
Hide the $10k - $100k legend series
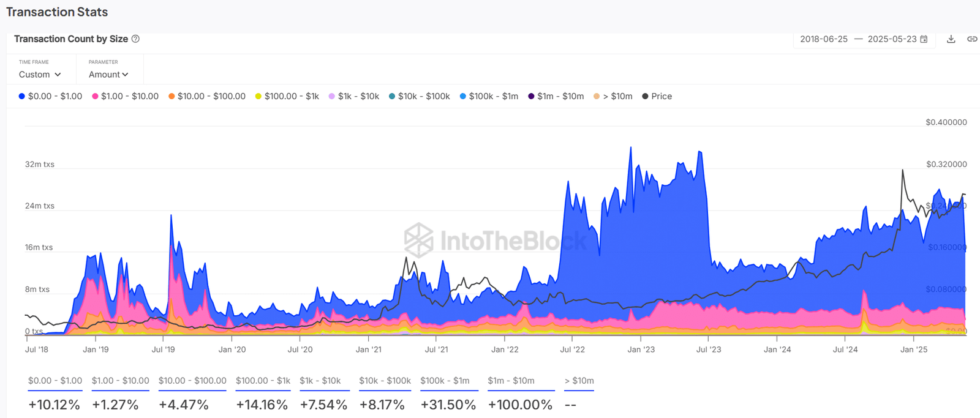[420, 96]
